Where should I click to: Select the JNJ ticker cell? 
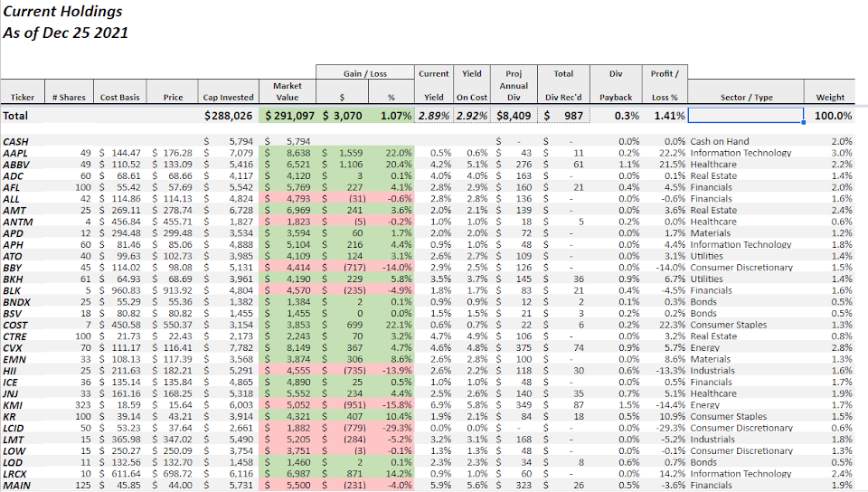(x=11, y=394)
